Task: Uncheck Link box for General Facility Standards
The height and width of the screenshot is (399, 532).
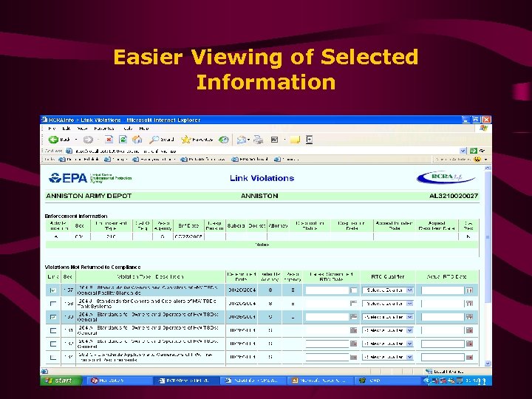Action: pos(53,290)
